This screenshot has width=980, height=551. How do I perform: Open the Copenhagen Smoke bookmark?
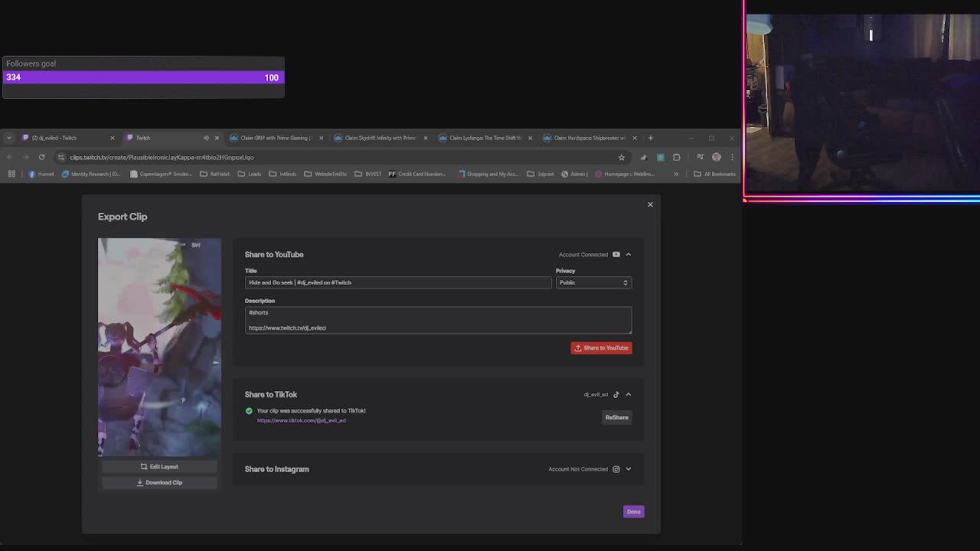[161, 174]
